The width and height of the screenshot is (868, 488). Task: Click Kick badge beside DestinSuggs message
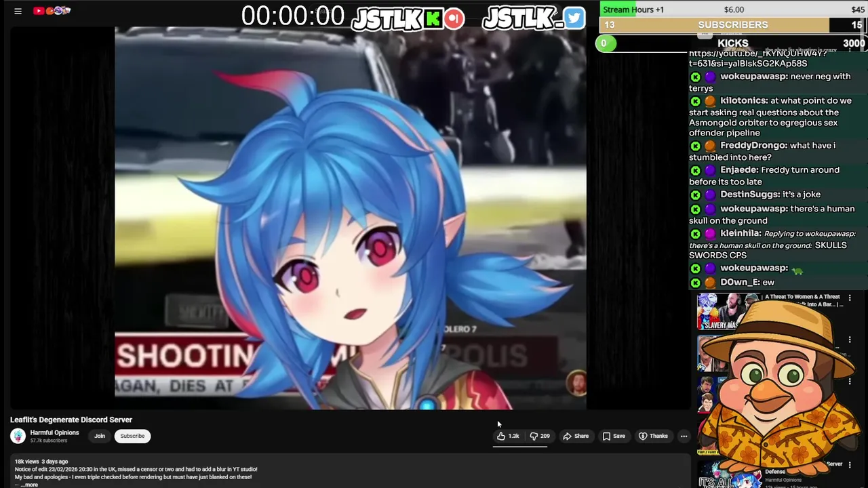695,195
